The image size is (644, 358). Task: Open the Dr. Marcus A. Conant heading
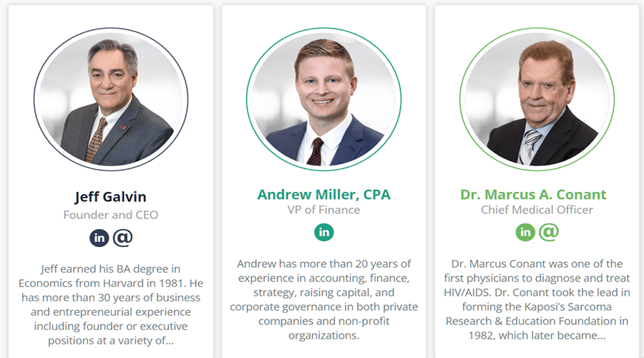tap(533, 195)
